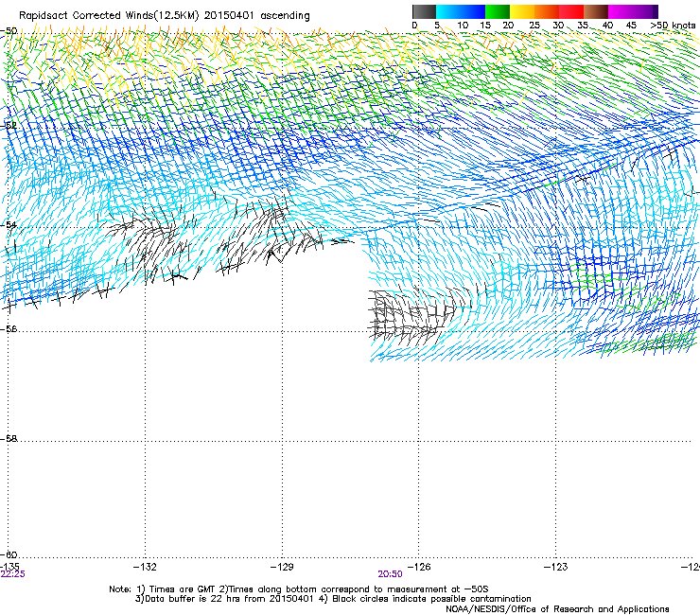Click the dark purple 45-50 knots legend swatch

[x=645, y=11]
